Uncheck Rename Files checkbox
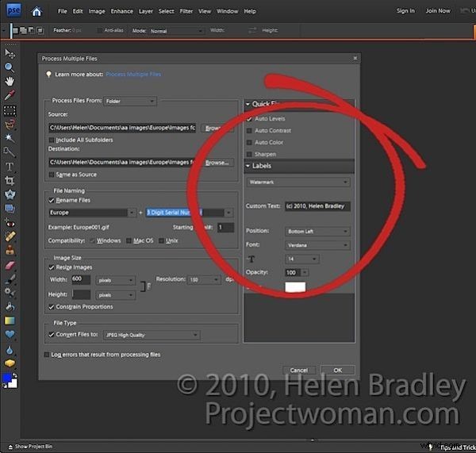 pyautogui.click(x=52, y=201)
